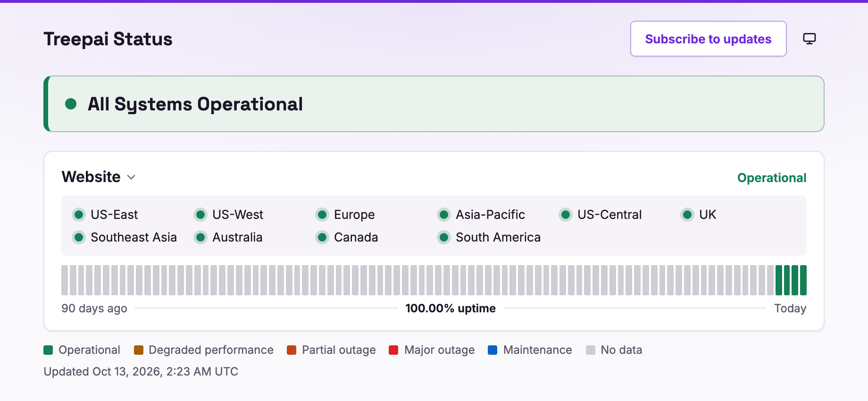Screen dimensions: 868x401
Task: Click the US-Central region label
Action: 609,215
